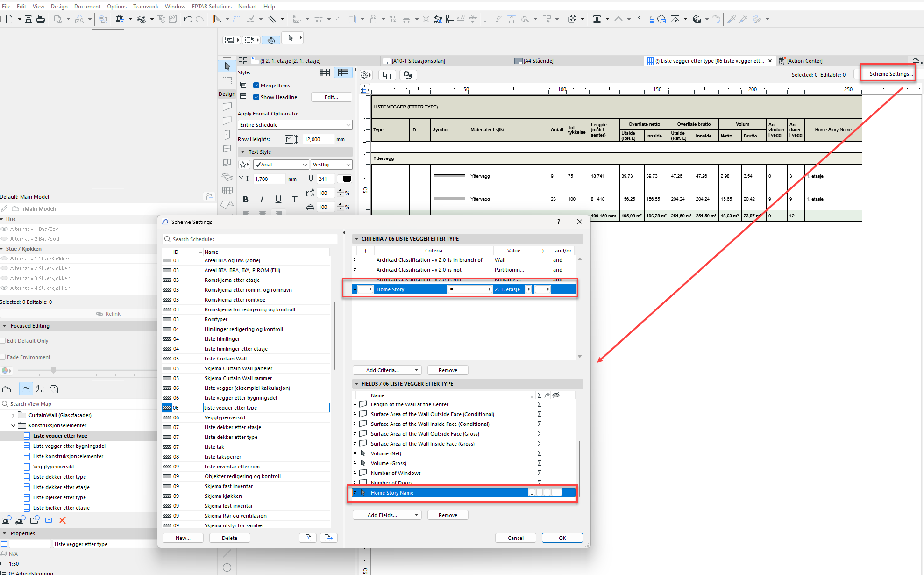Image resolution: width=924 pixels, height=575 pixels.
Task: Toggle the Show Headline checkbox
Action: tap(256, 97)
